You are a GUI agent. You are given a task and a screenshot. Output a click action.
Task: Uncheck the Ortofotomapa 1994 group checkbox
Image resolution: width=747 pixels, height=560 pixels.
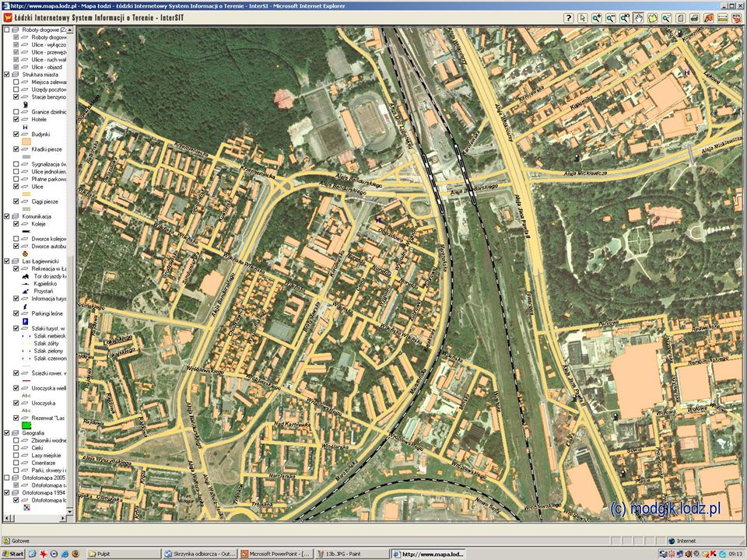[x=7, y=493]
